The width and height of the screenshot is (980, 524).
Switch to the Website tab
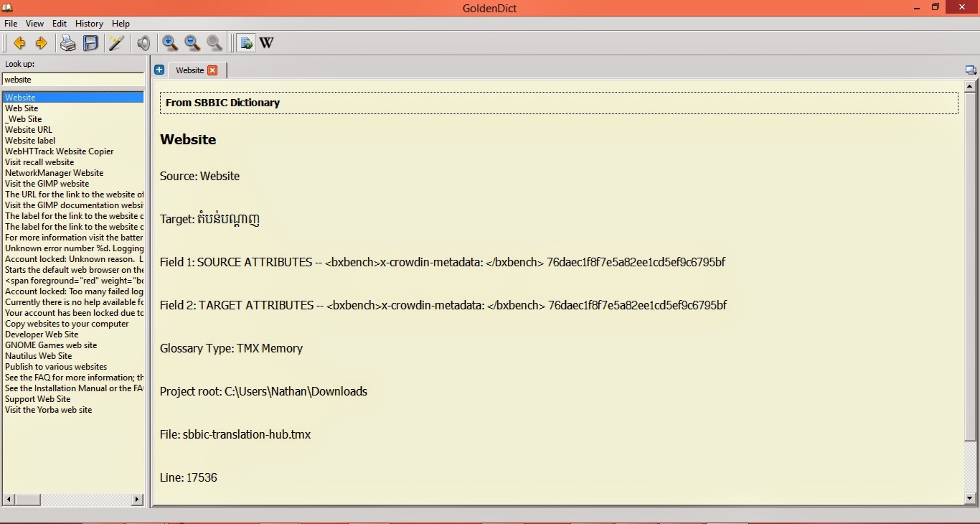click(190, 70)
